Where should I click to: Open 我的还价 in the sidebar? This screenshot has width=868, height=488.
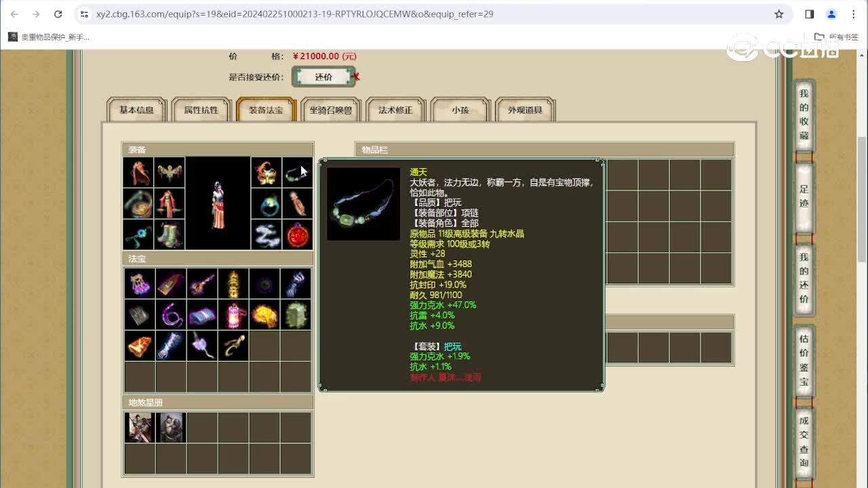[804, 279]
